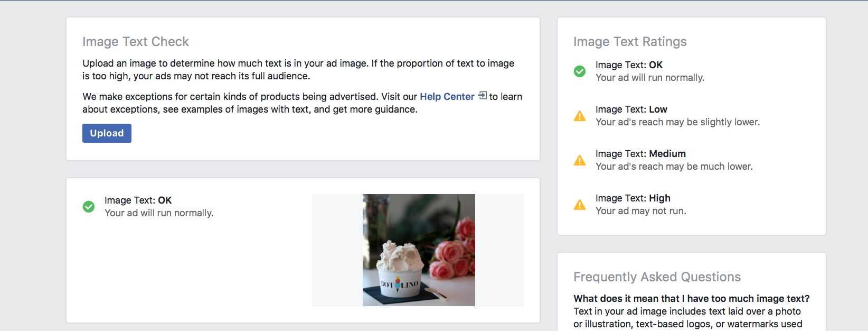Click the Frequently Asked Questions heading
The image size is (868, 331).
coord(657,277)
